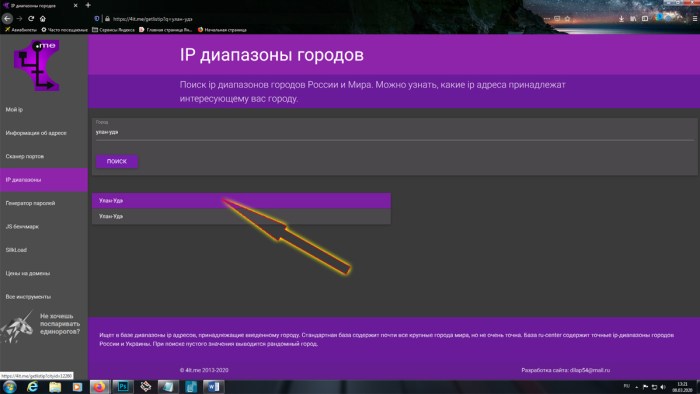Image resolution: width=700 pixels, height=394 pixels.
Task: Click the dilap54@mail.ru developer email
Action: [590, 370]
